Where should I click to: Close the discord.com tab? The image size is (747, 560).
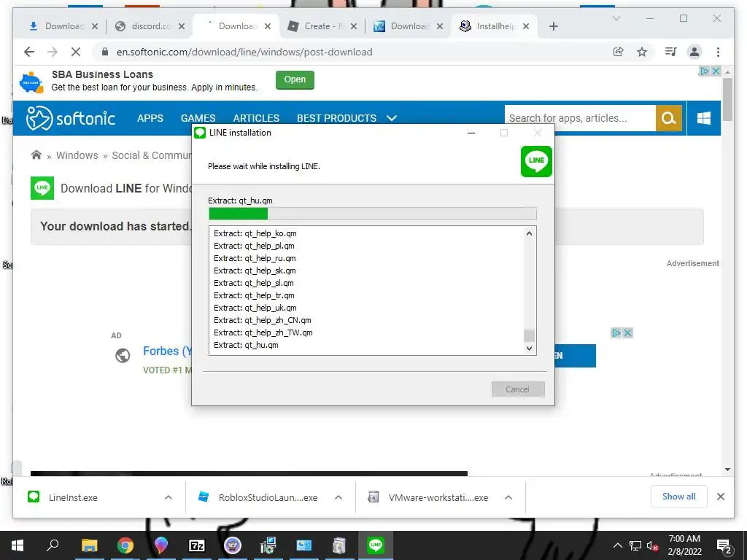coord(182,26)
